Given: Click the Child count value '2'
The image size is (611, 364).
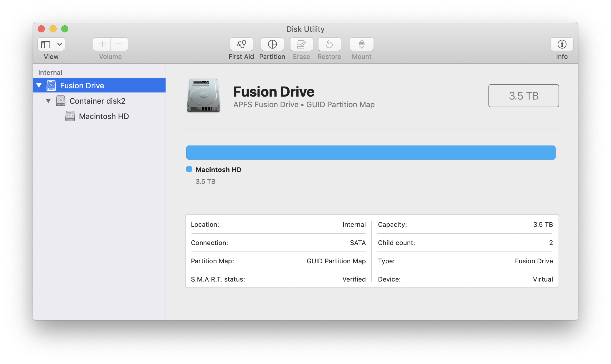Looking at the screenshot, I should (x=551, y=243).
